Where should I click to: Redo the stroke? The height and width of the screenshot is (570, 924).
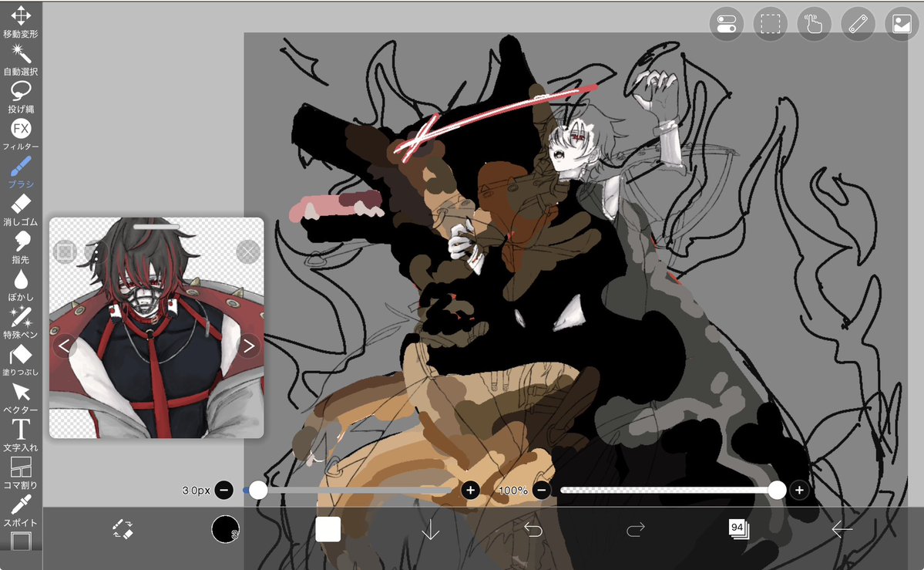click(636, 529)
